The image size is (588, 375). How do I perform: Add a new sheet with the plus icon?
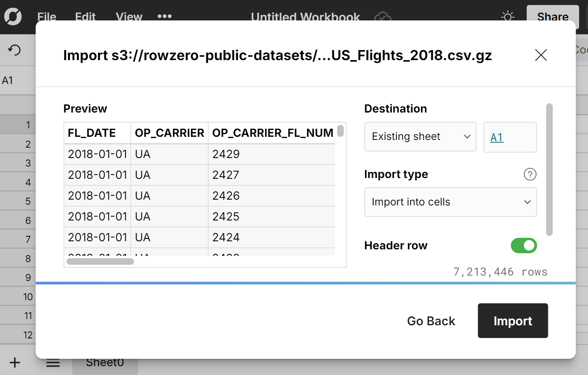[x=15, y=362]
